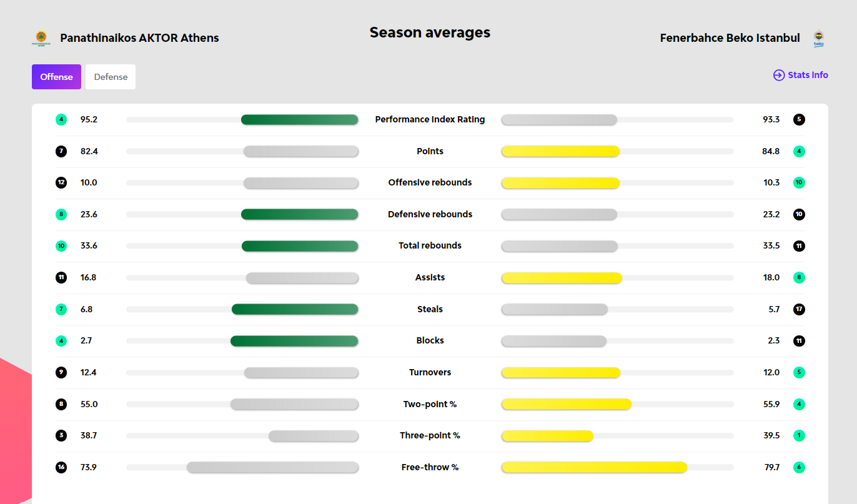The height and width of the screenshot is (504, 857).
Task: Open the Stats Info link
Action: pyautogui.click(x=801, y=75)
